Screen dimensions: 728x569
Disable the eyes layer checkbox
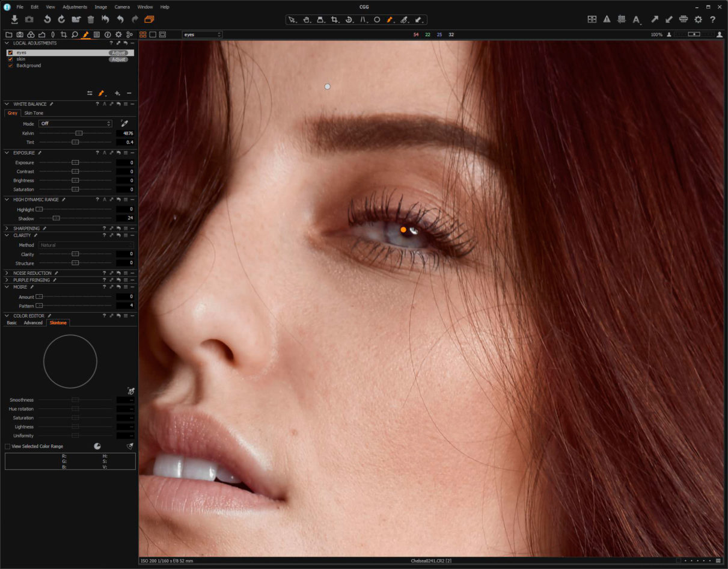coord(10,52)
